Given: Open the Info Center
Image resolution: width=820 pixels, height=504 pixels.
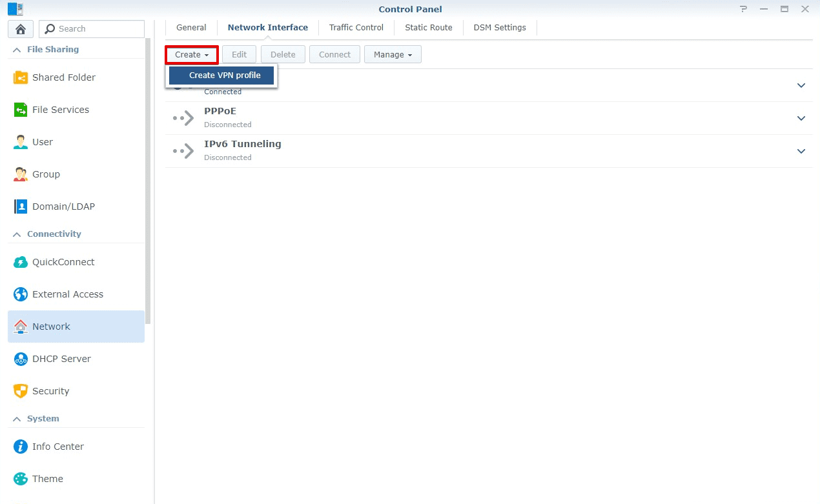Looking at the screenshot, I should pyautogui.click(x=58, y=446).
